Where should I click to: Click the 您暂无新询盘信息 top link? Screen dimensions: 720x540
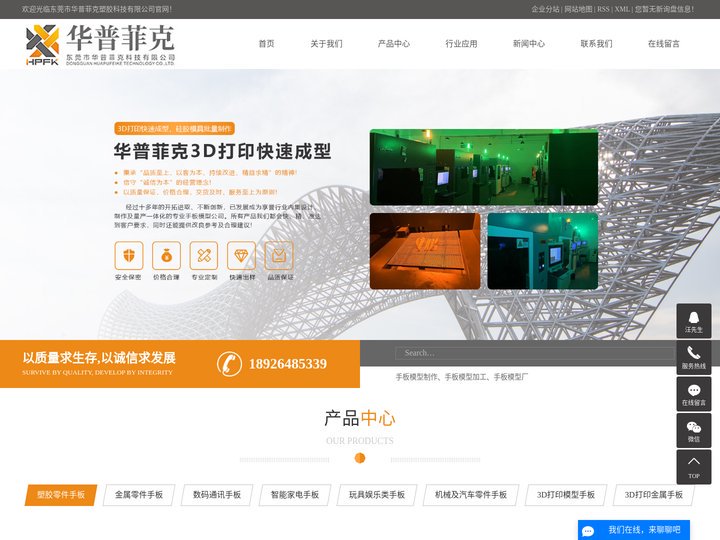click(664, 9)
